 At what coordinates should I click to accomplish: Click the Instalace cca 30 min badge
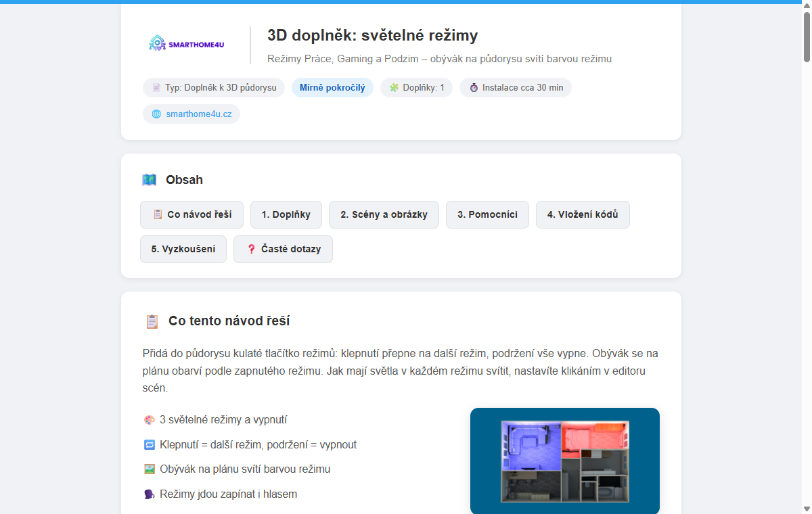tap(516, 88)
